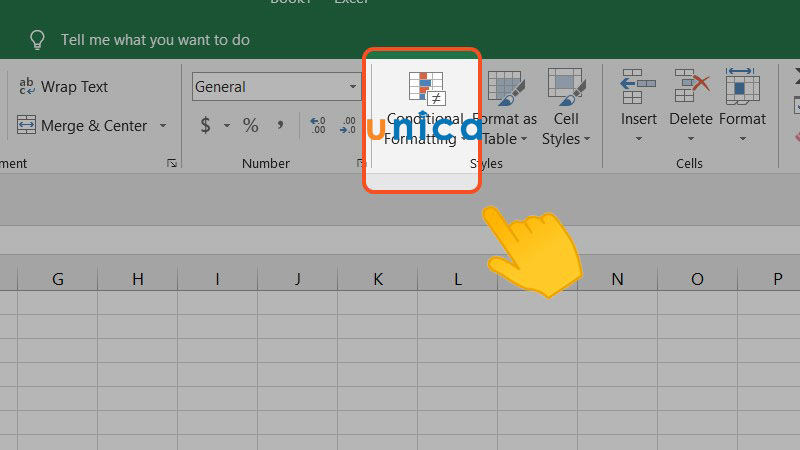
Task: Open Conditional Formatting menu
Action: pos(424,109)
